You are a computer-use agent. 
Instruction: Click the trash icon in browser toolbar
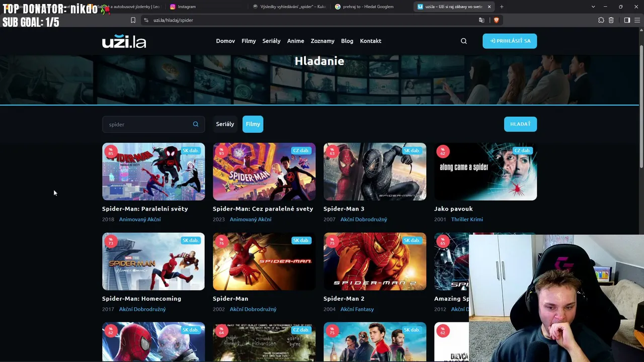pyautogui.click(x=611, y=20)
